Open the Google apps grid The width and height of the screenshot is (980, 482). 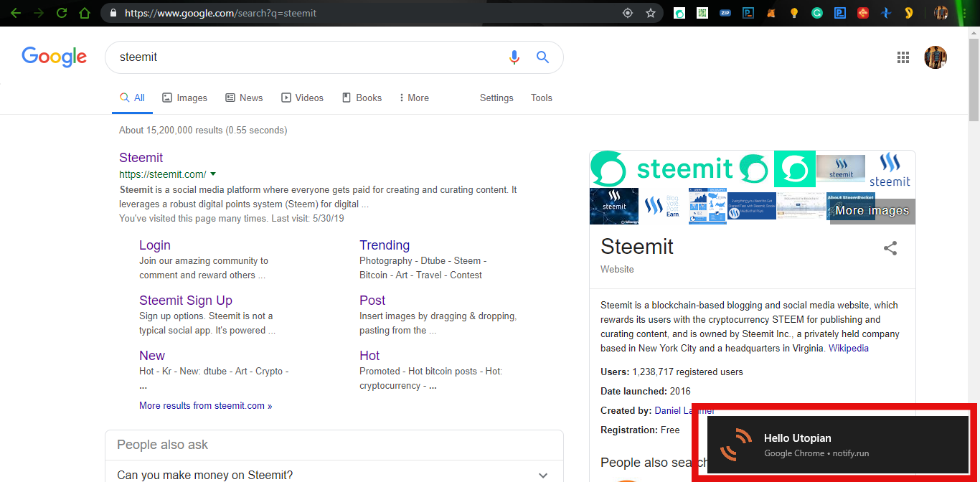coord(903,57)
